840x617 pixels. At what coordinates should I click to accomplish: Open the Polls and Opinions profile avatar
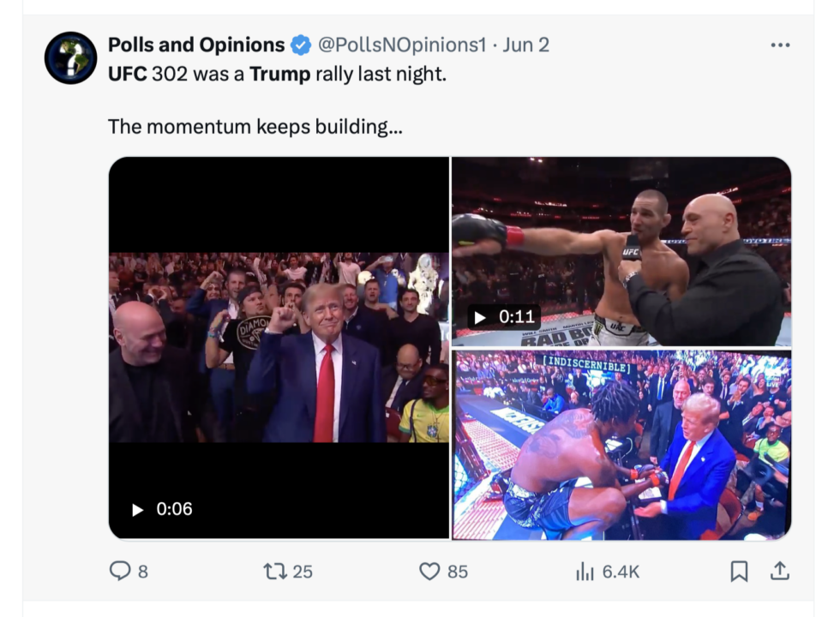(70, 57)
